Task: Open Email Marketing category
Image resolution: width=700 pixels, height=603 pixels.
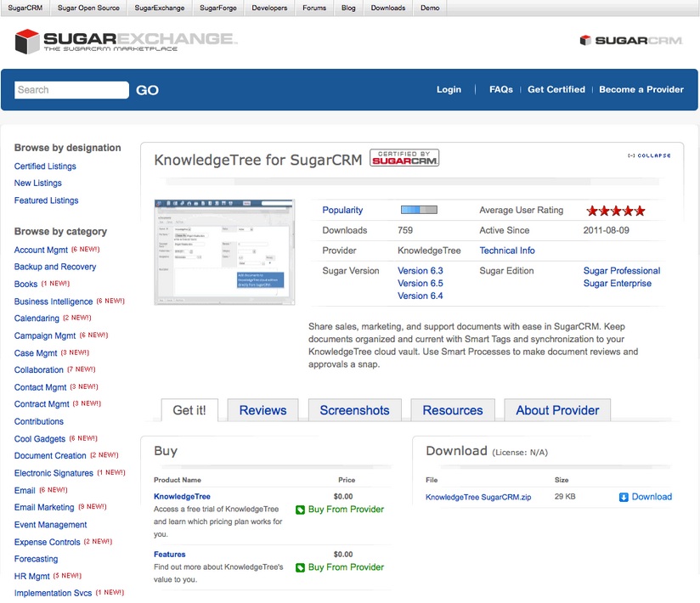Action: [x=44, y=508]
